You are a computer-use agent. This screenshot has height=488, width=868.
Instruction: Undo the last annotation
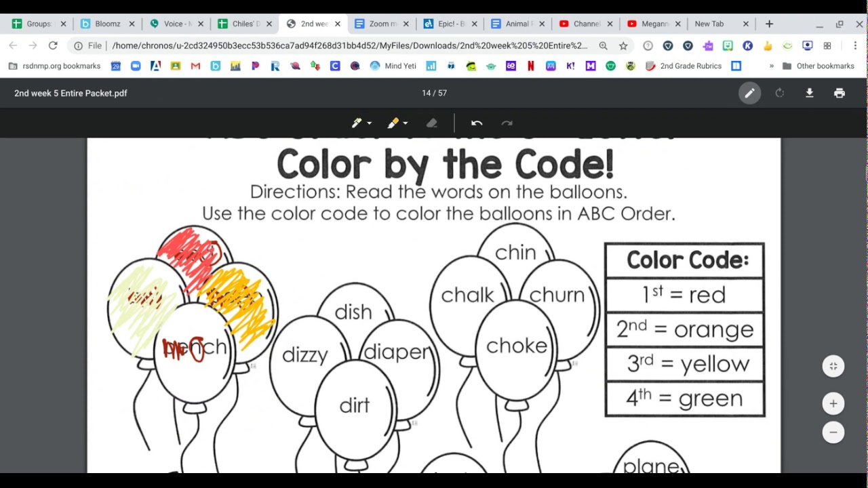477,123
